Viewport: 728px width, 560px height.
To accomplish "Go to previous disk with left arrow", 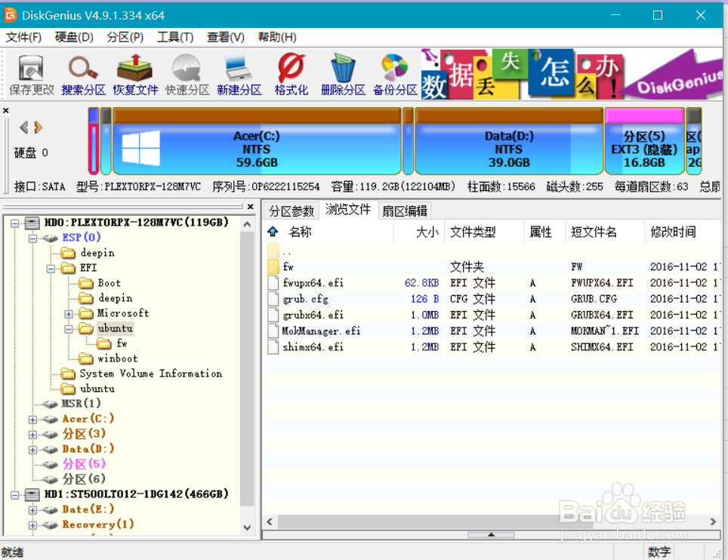I will 23,127.
